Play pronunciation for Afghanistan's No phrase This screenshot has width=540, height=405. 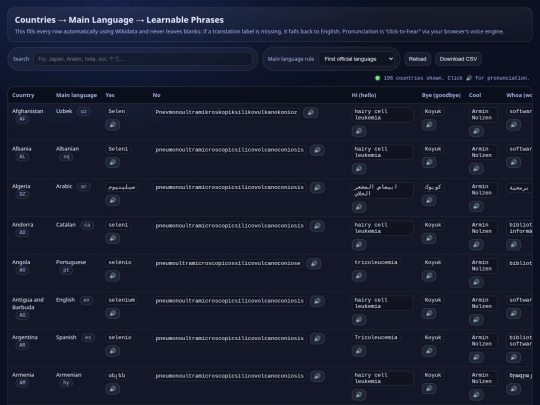[311, 112]
